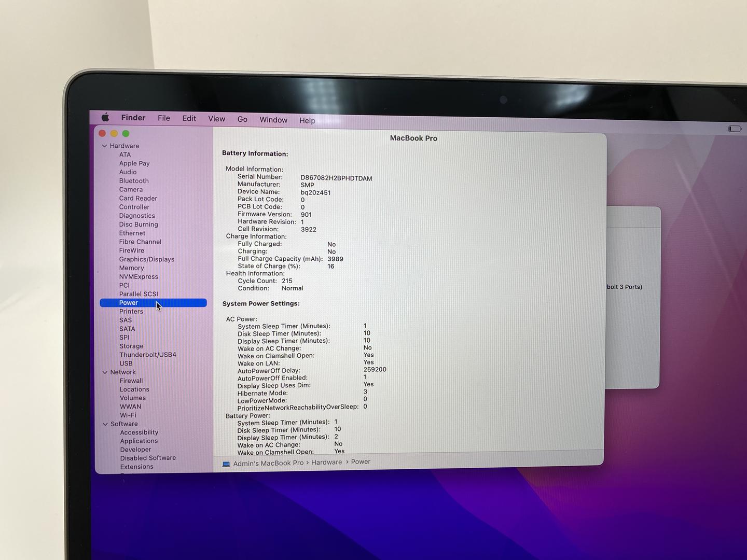Select FireWire in the sidebar
This screenshot has height=560, width=747.
click(132, 250)
